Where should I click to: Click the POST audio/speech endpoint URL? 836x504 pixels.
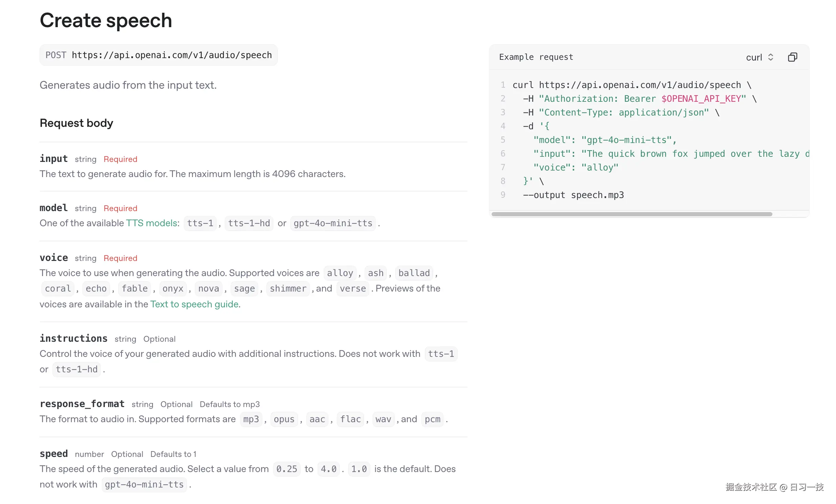click(158, 55)
